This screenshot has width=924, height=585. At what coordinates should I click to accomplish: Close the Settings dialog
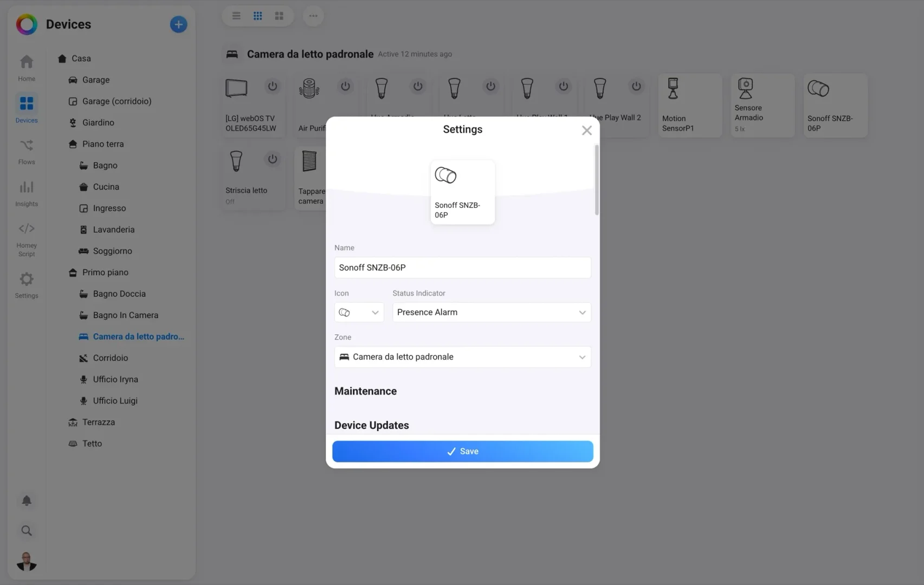coord(586,131)
